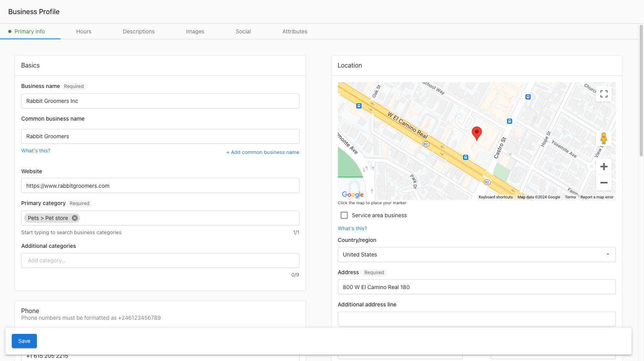Remove the Pets > Pet store category chip
The image size is (644, 361).
click(75, 218)
